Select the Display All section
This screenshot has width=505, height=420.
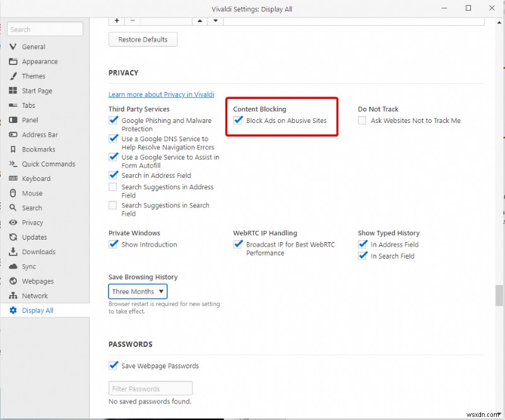click(14, 310)
